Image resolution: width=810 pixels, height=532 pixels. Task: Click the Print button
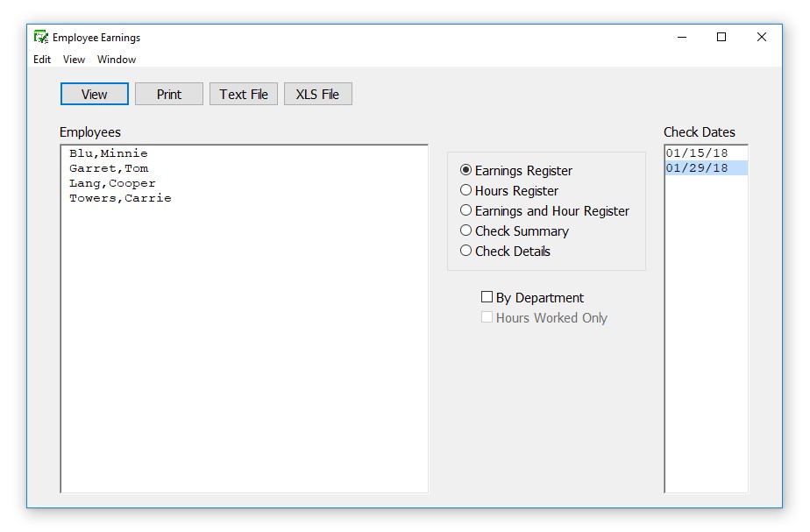169,95
